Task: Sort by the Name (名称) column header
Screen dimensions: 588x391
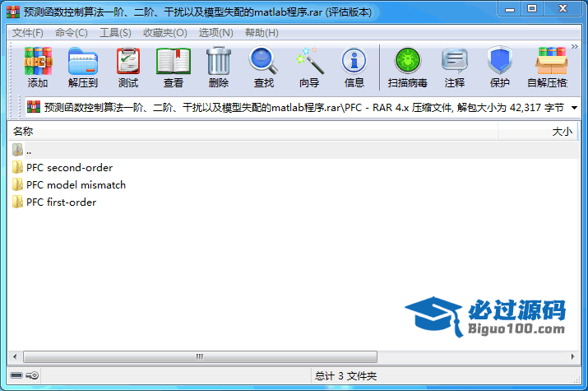Action: point(253,132)
